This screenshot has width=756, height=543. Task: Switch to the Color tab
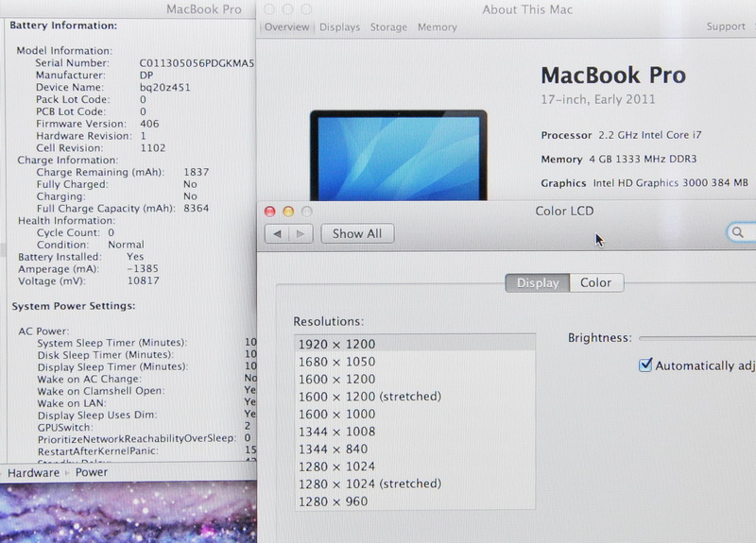coord(596,282)
